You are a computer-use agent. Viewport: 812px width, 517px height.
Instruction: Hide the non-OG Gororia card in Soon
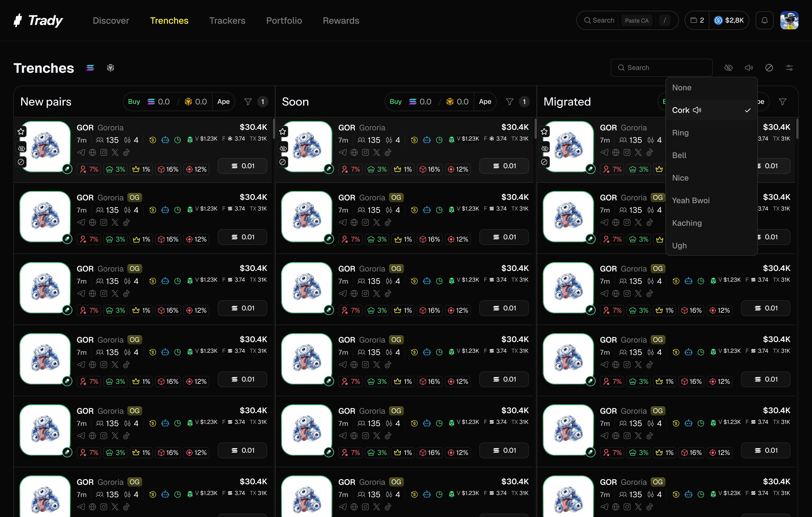tap(283, 148)
